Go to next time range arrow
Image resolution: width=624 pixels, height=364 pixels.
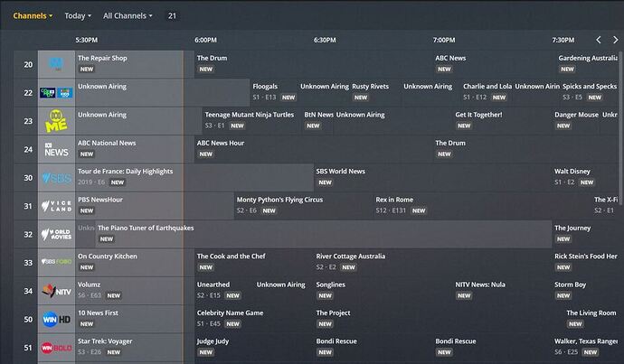[615, 40]
